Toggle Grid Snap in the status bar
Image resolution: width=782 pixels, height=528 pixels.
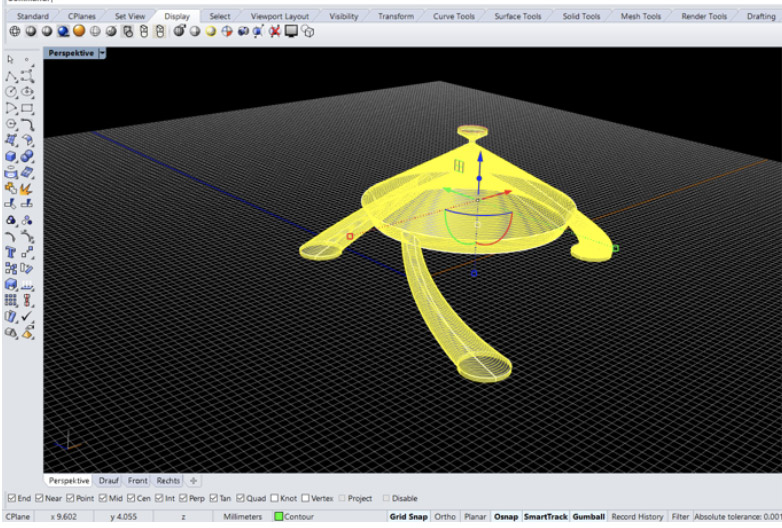click(407, 516)
